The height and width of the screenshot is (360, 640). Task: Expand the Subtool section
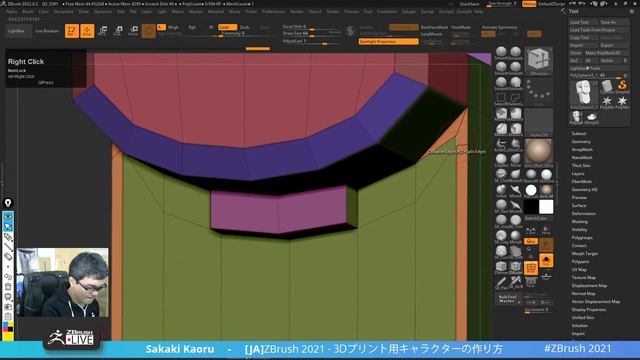coord(579,134)
